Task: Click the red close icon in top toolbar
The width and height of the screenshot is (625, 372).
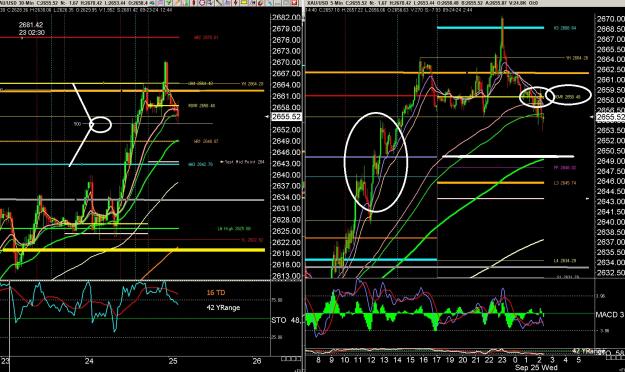Action: pyautogui.click(x=295, y=2)
